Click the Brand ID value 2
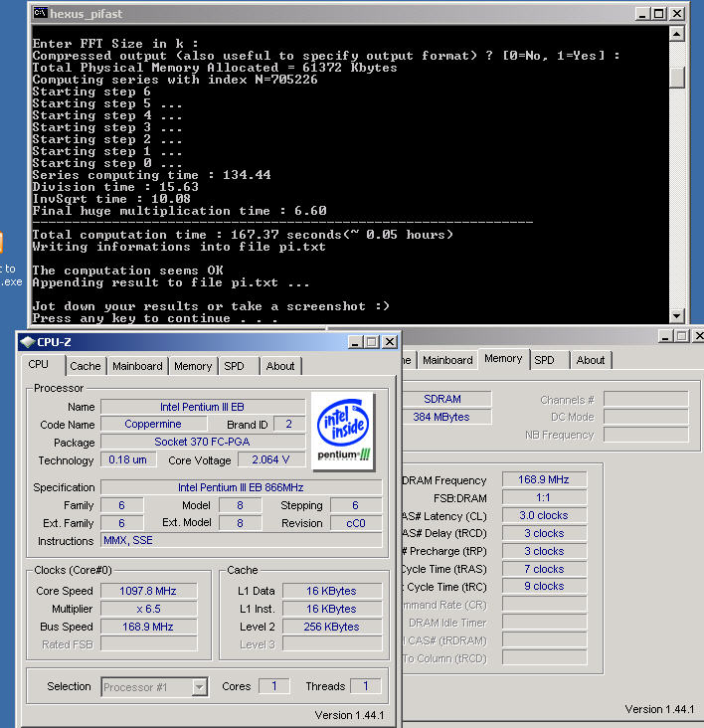 pos(289,424)
